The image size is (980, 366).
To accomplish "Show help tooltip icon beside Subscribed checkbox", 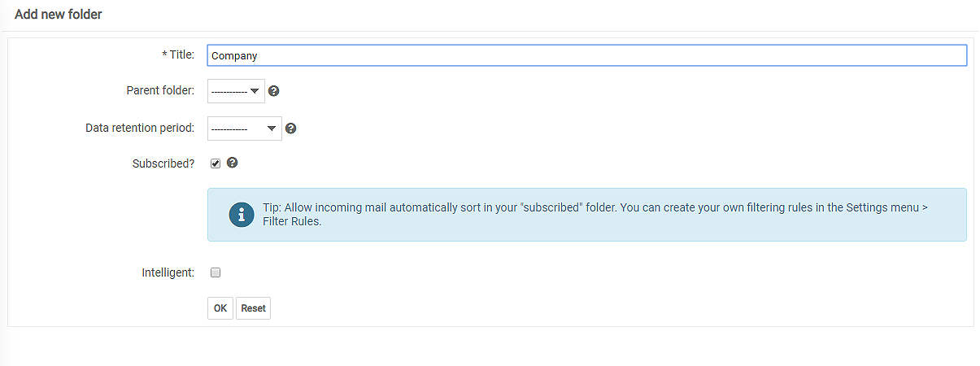I will pos(233,163).
